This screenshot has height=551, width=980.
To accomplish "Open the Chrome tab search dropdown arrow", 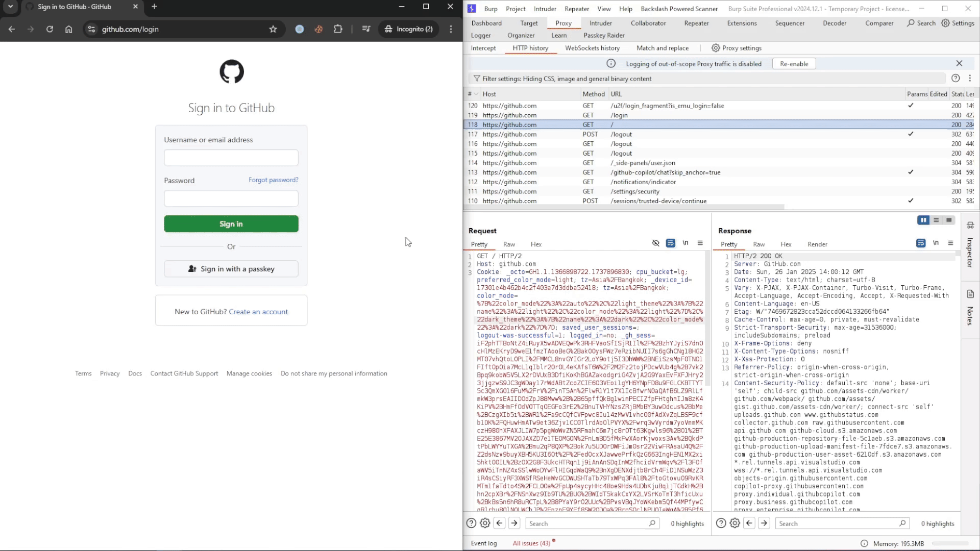I will (10, 7).
